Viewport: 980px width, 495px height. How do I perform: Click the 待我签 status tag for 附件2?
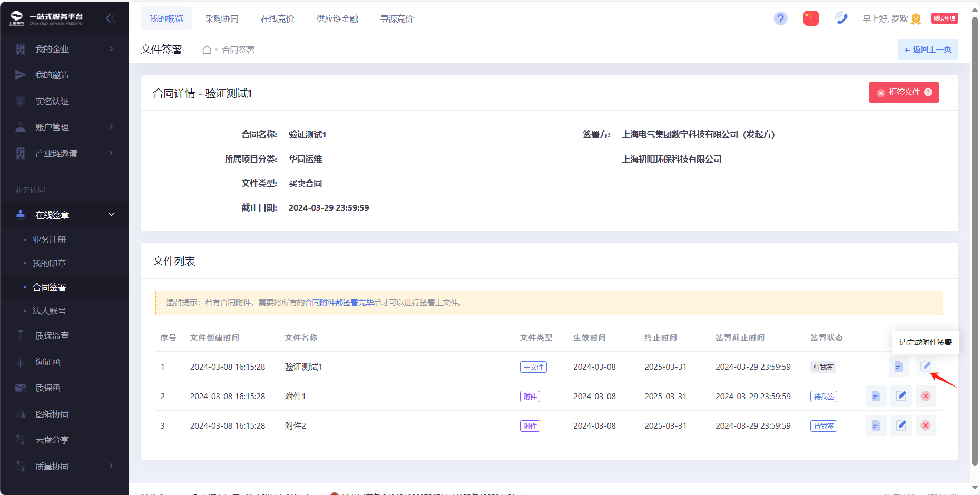coord(824,426)
